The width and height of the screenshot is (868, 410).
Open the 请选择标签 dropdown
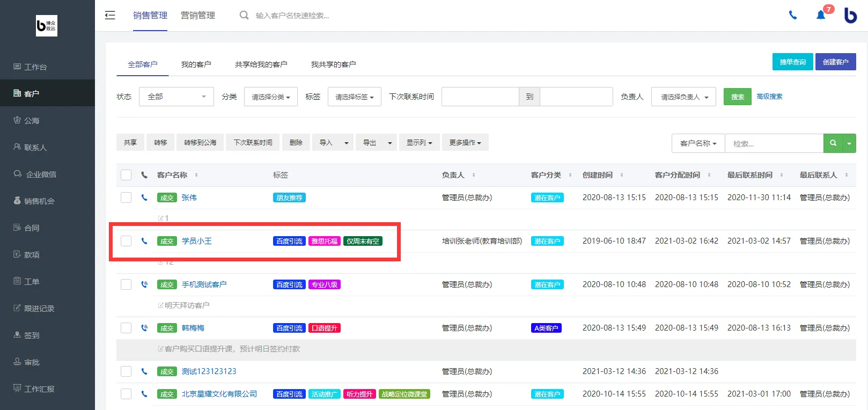tap(355, 97)
